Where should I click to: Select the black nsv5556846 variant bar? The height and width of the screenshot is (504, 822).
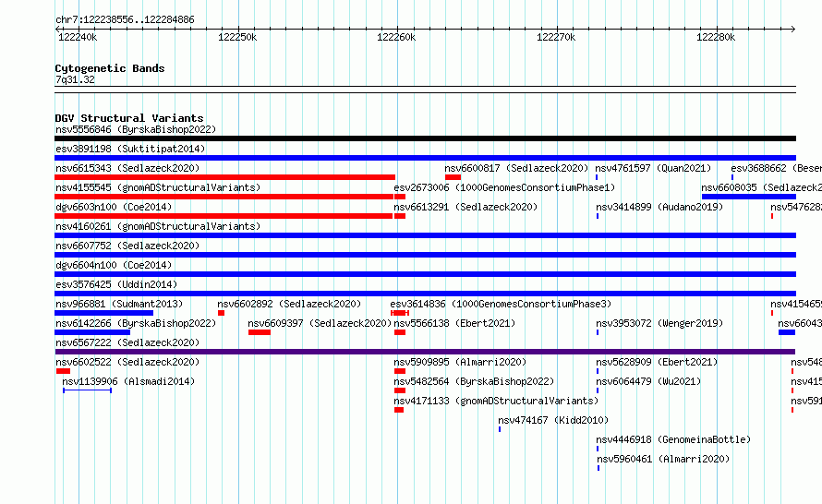(x=425, y=138)
